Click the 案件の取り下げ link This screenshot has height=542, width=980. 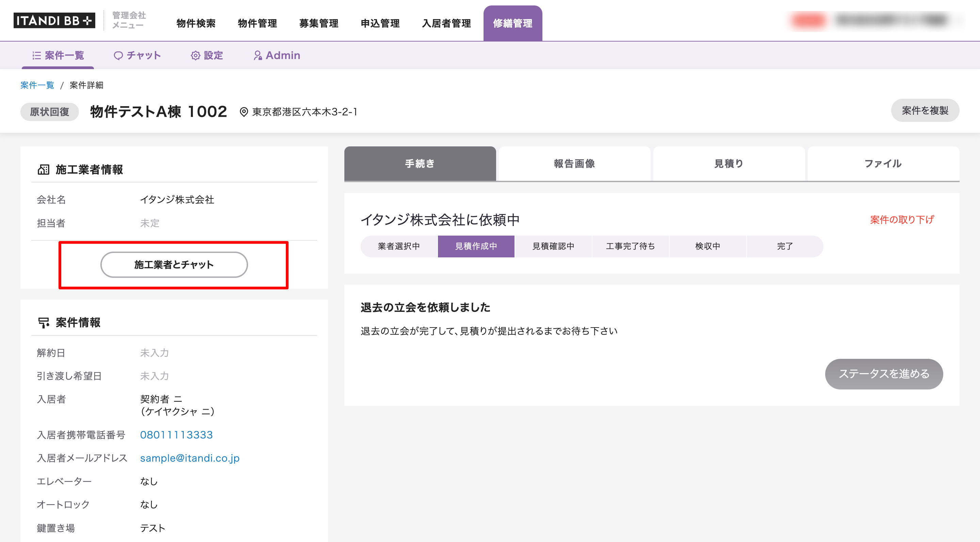point(902,220)
